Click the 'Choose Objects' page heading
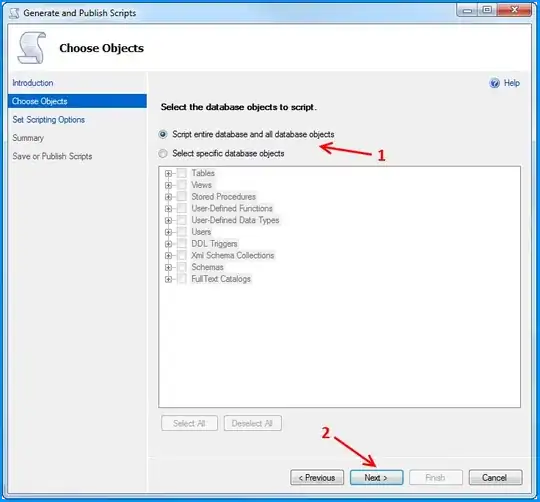Image resolution: width=540 pixels, height=502 pixels. [102, 48]
